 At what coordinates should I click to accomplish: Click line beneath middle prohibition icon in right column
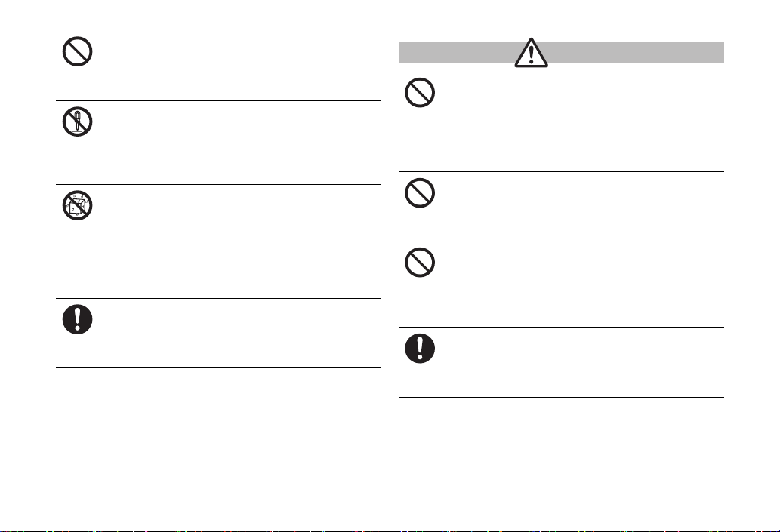(x=561, y=241)
